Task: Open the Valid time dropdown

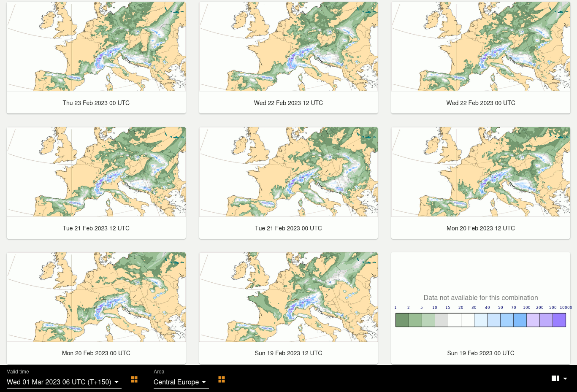Action: click(x=64, y=382)
